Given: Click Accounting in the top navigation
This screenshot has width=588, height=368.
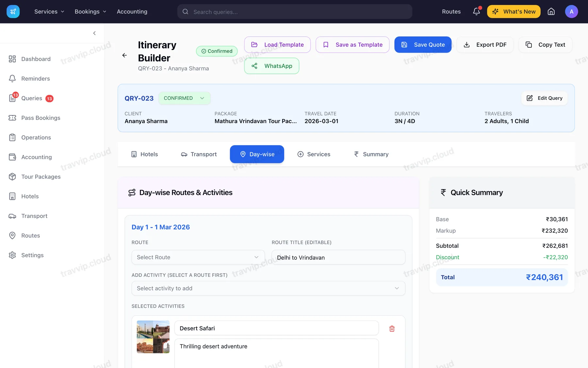Looking at the screenshot, I should pyautogui.click(x=132, y=11).
